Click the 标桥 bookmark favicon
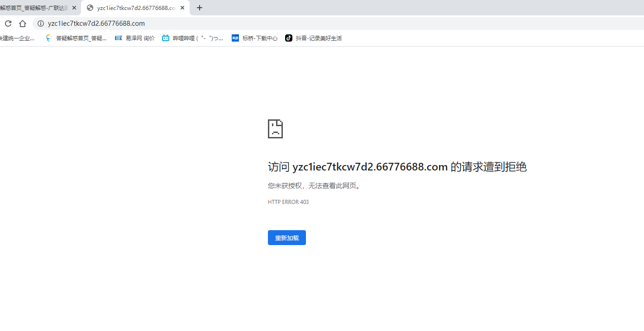The image size is (644, 331). click(x=235, y=38)
